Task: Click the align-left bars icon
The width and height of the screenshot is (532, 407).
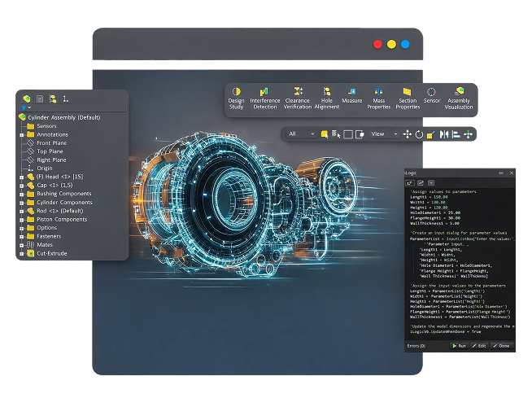Action: pos(456,134)
